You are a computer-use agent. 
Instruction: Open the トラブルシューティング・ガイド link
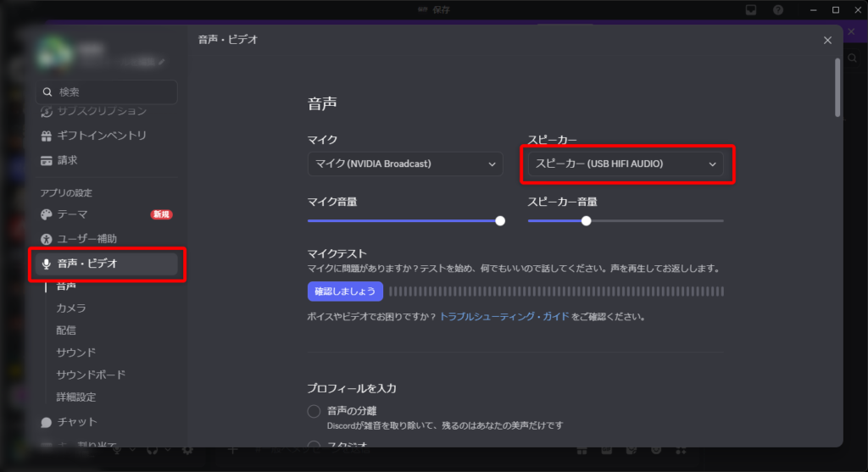tap(504, 317)
